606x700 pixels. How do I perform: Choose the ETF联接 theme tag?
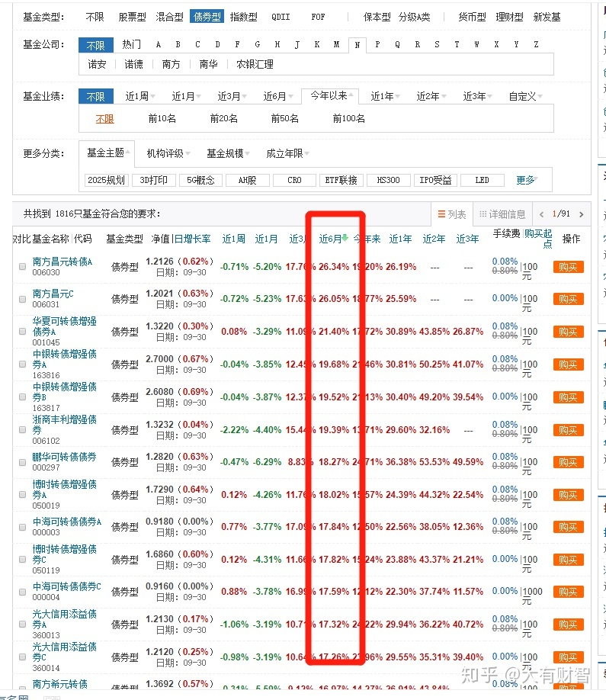coord(341,180)
